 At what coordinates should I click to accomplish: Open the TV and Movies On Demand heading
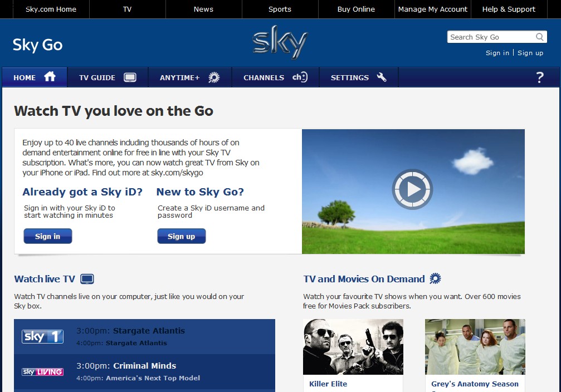(364, 279)
